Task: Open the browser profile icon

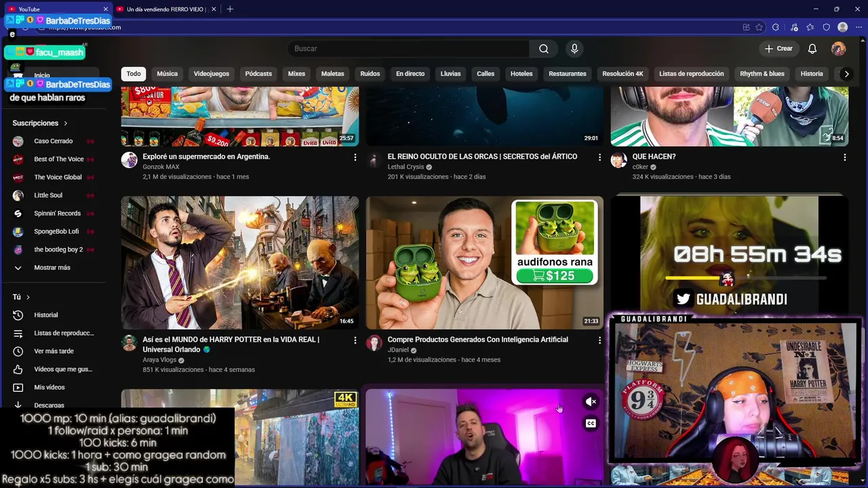Action: click(843, 27)
